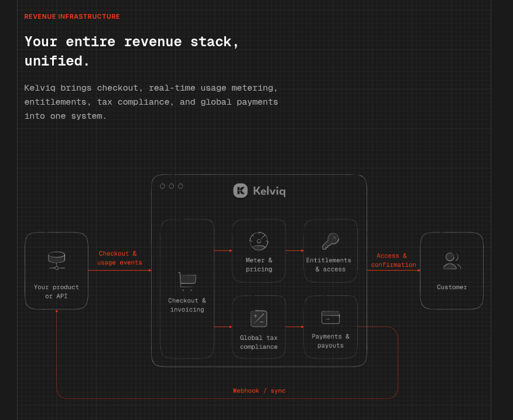The width and height of the screenshot is (513, 420).
Task: Open the Payments & payouts card
Action: (x=330, y=327)
